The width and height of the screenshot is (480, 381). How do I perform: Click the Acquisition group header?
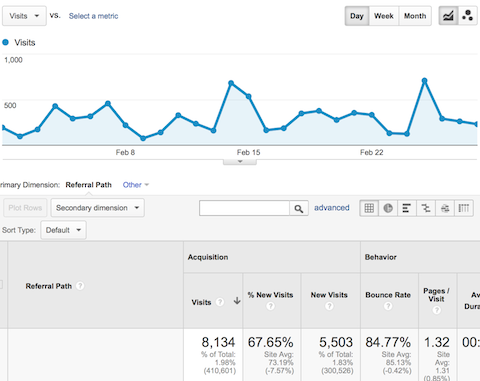208,257
